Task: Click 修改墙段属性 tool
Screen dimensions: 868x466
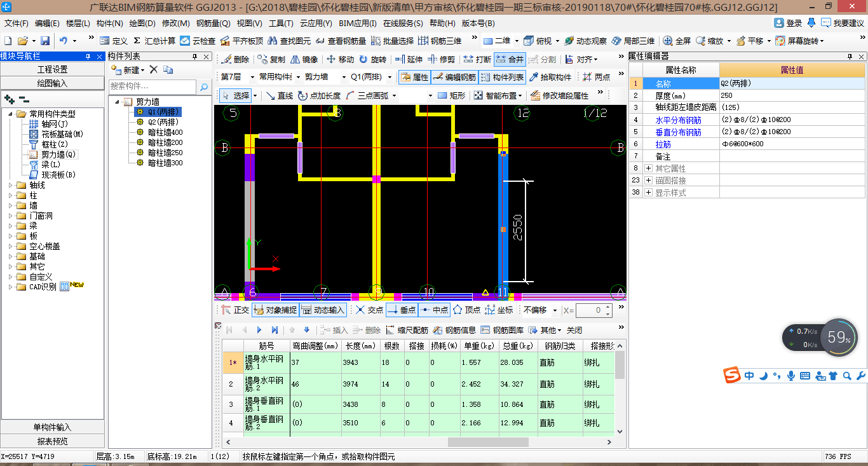Action: (x=559, y=96)
